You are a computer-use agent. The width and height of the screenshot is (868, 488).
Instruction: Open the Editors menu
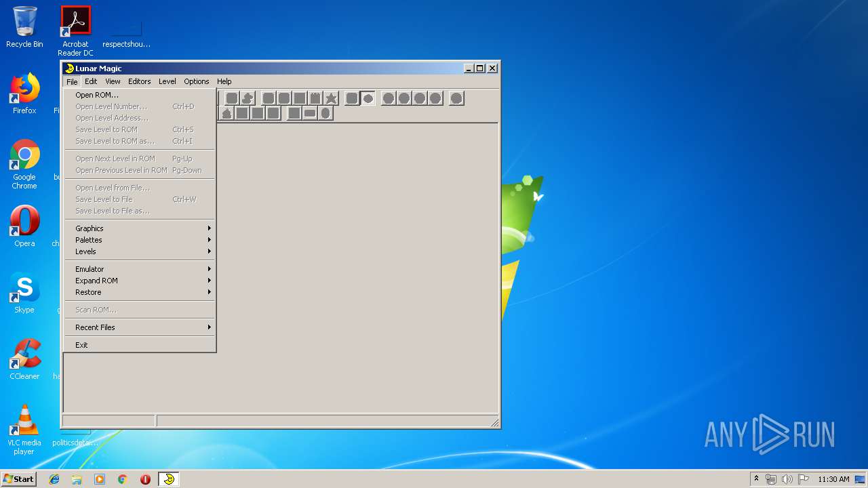tap(140, 81)
